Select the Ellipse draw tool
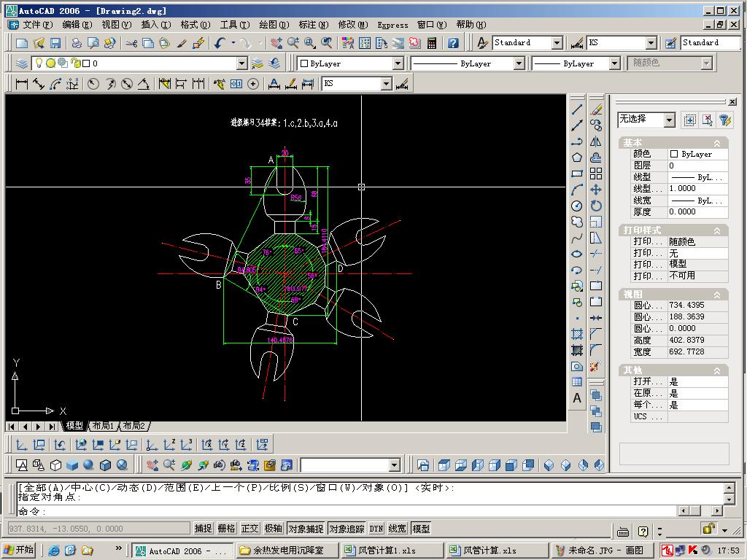 point(577,254)
